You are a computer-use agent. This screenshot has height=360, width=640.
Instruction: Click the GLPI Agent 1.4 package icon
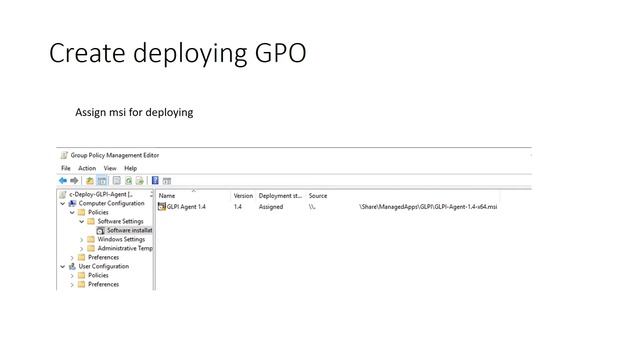tap(162, 207)
